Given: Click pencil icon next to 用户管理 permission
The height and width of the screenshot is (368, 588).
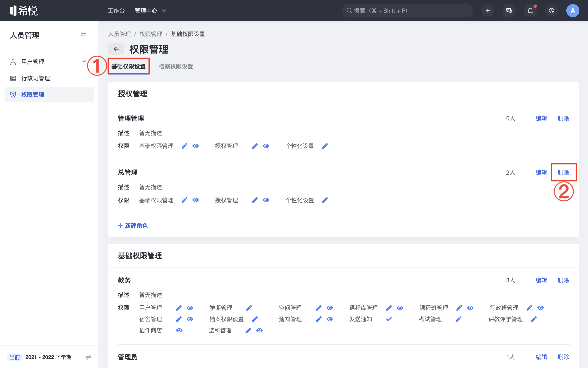Looking at the screenshot, I should click(x=179, y=308).
